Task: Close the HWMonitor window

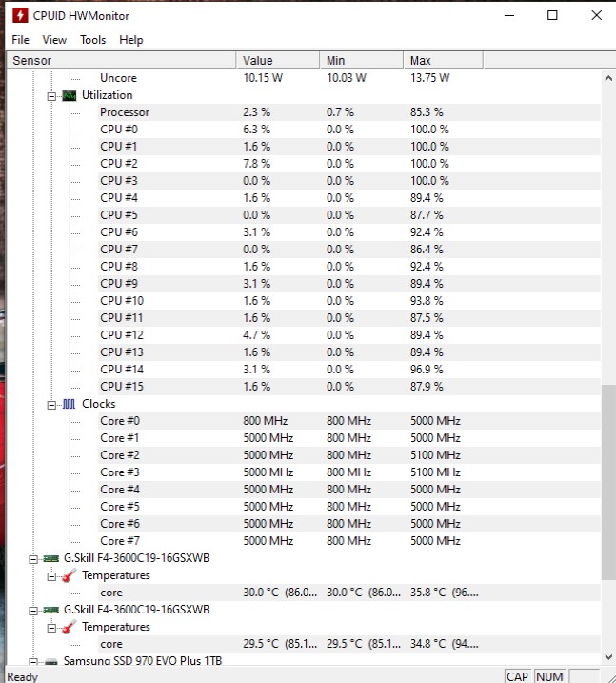Action: 596,15
